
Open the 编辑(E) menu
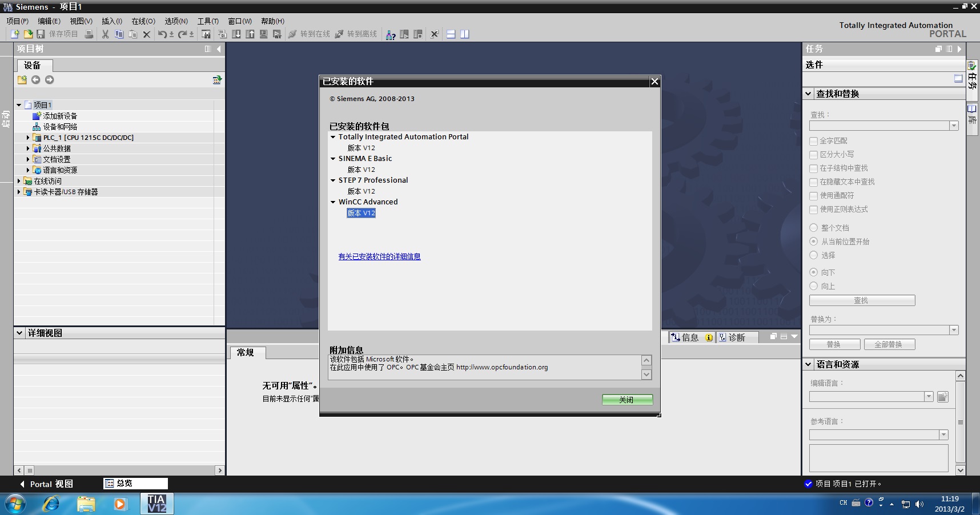pos(49,21)
